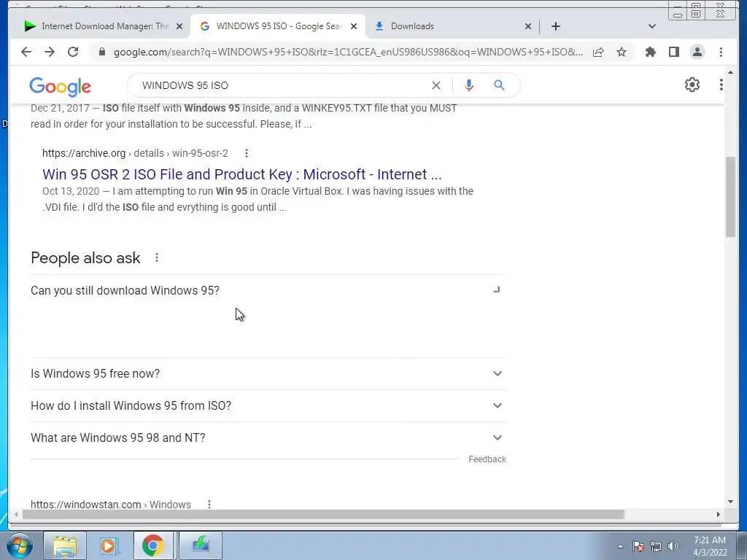Open the Chrome three-dot menu

721,52
